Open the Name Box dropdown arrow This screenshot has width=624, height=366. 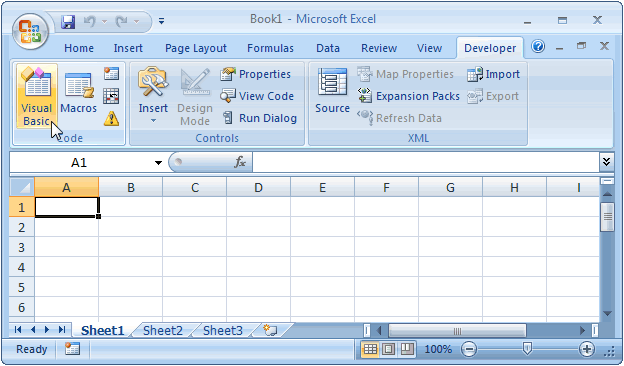(158, 163)
